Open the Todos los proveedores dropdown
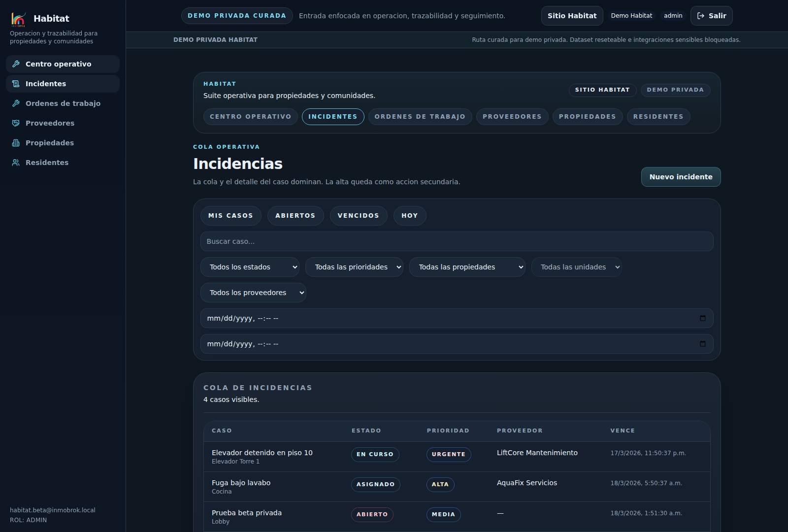Screen dimensions: 788x532 click(x=253, y=292)
